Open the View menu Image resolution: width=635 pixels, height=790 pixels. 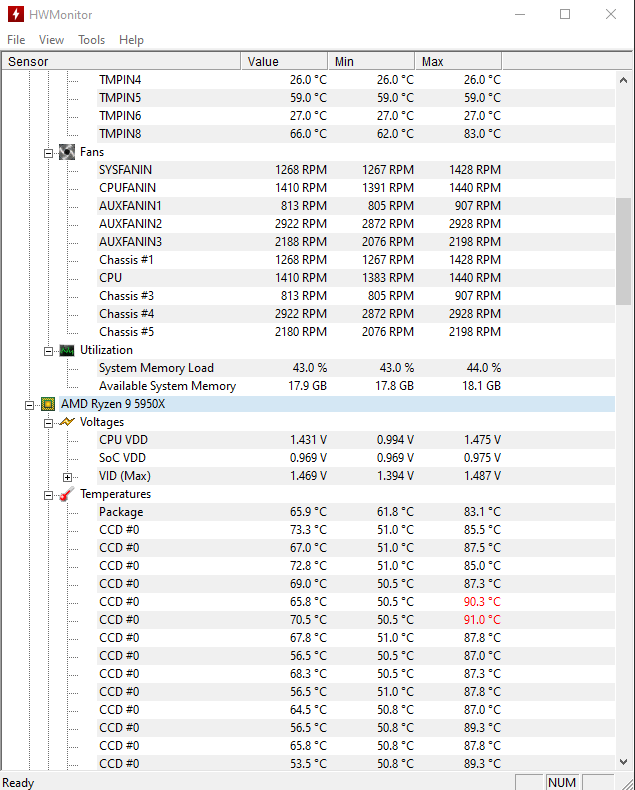(x=51, y=40)
